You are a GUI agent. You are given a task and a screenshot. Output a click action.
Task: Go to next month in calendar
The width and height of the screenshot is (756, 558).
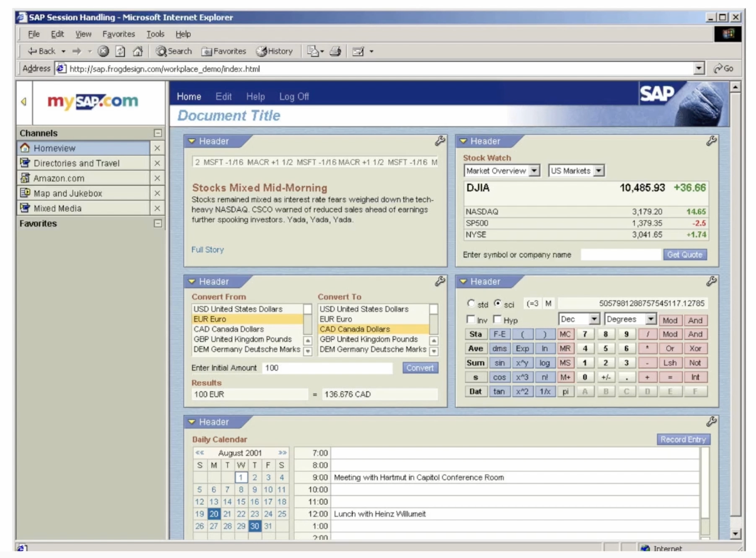282,452
